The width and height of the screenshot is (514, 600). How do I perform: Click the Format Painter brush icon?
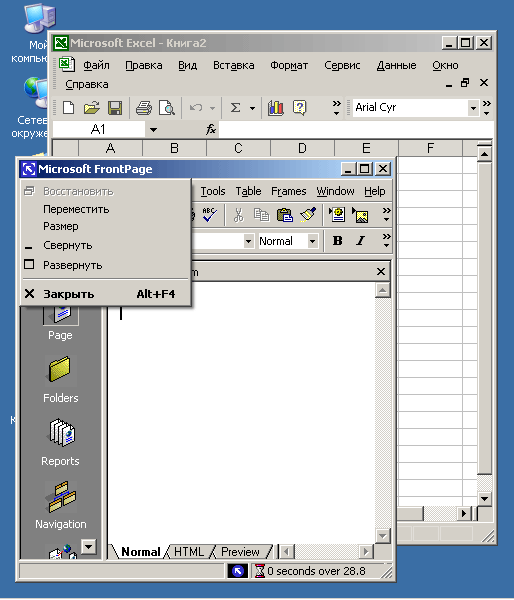tap(308, 215)
